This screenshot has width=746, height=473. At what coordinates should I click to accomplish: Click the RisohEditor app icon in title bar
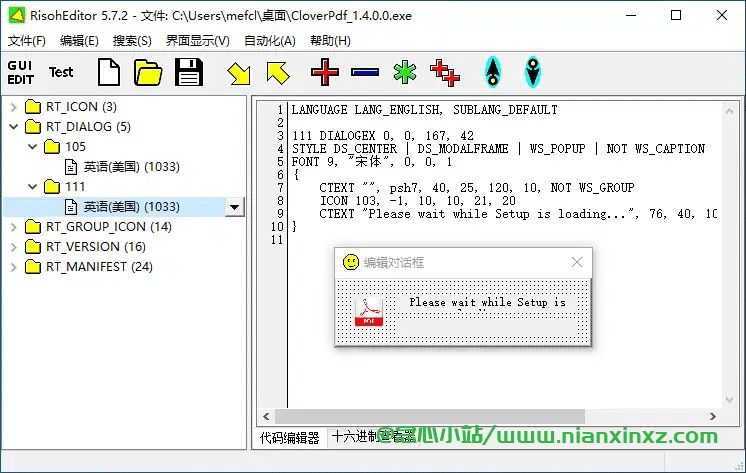click(x=16, y=15)
